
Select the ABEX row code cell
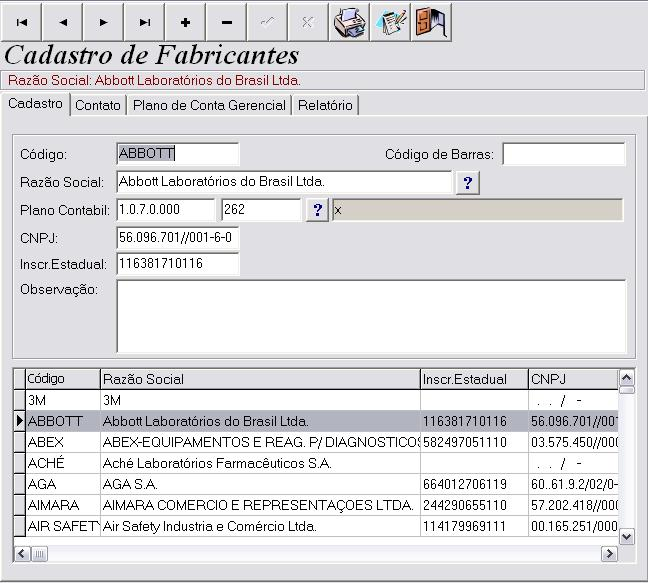[x=63, y=443]
